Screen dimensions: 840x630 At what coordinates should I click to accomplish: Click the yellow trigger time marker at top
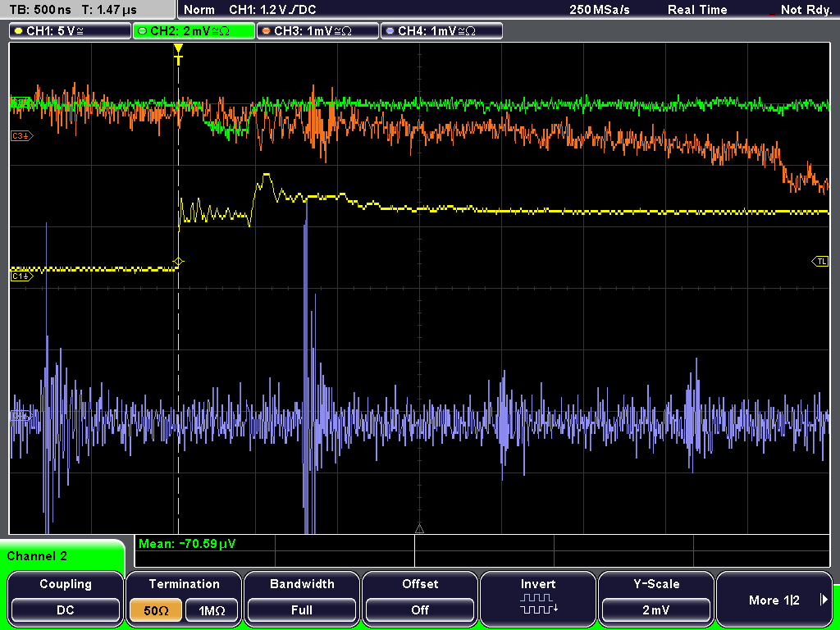pyautogui.click(x=178, y=55)
